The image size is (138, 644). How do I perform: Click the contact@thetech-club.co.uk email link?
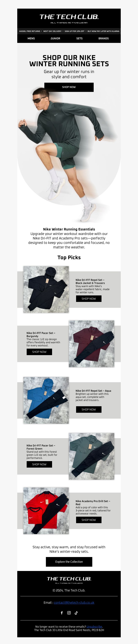click(x=74, y=602)
